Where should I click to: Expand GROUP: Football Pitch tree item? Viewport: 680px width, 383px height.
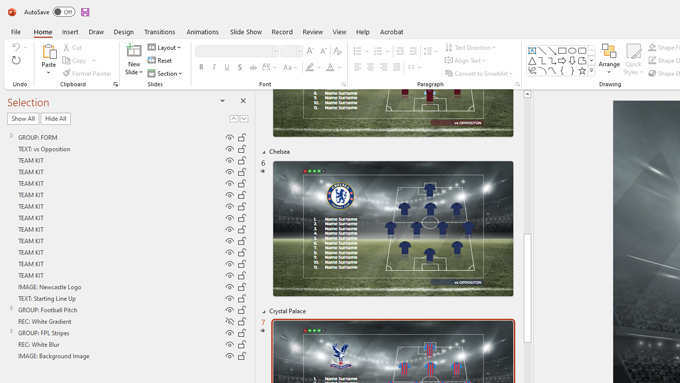[12, 308]
